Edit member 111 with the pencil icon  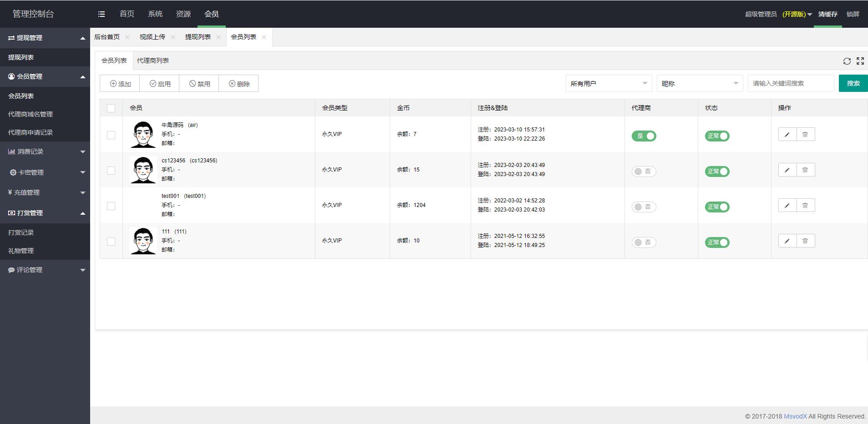(x=787, y=241)
